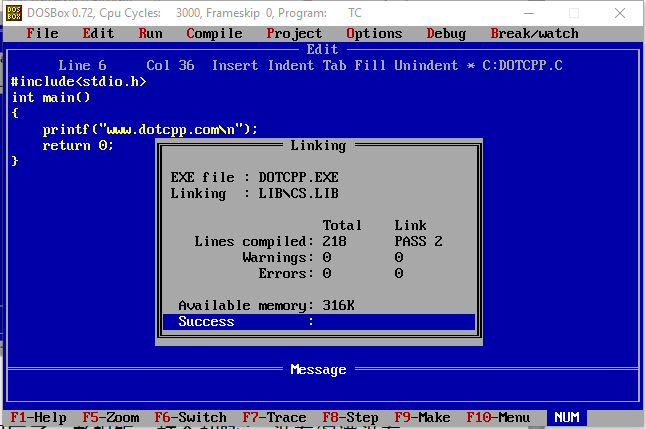Image resolution: width=646 pixels, height=429 pixels.
Task: Click the Message window pane
Action: pyautogui.click(x=318, y=385)
